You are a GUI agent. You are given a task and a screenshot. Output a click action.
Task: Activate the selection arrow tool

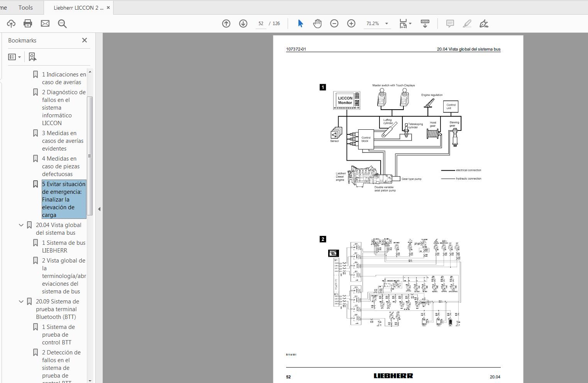[300, 23]
